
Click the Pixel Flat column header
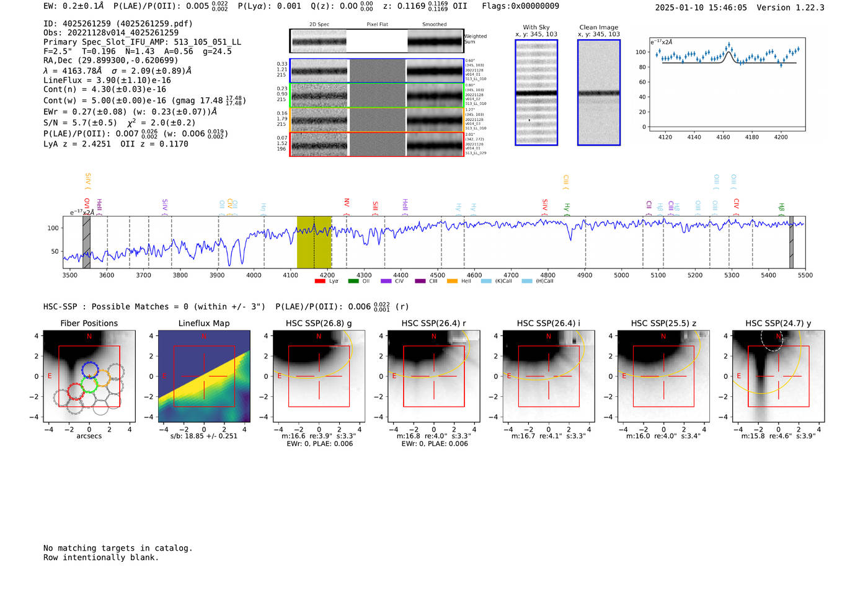click(x=377, y=25)
